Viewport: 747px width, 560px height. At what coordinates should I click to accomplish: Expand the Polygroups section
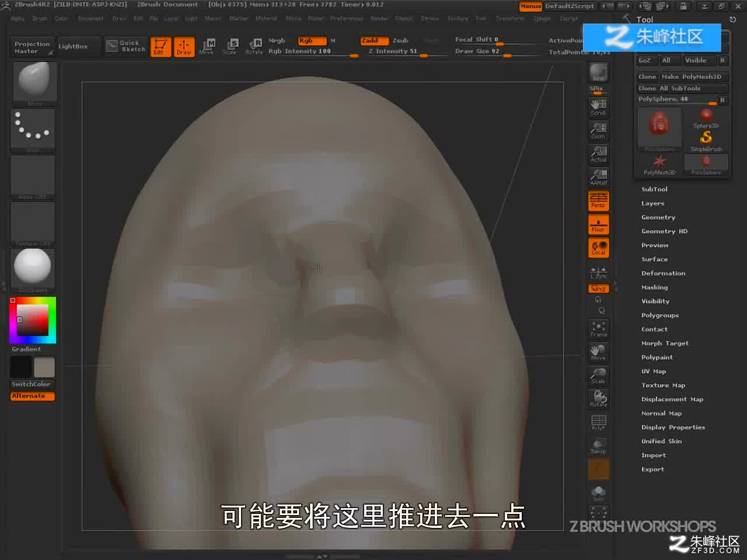pos(660,315)
